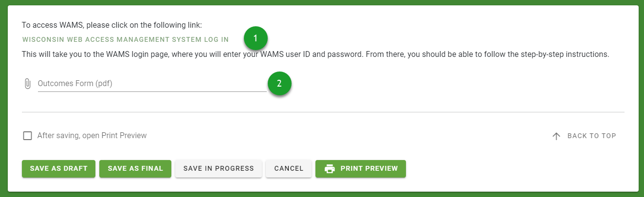644x197 pixels.
Task: Click the printer icon on Print Preview
Action: (x=330, y=169)
